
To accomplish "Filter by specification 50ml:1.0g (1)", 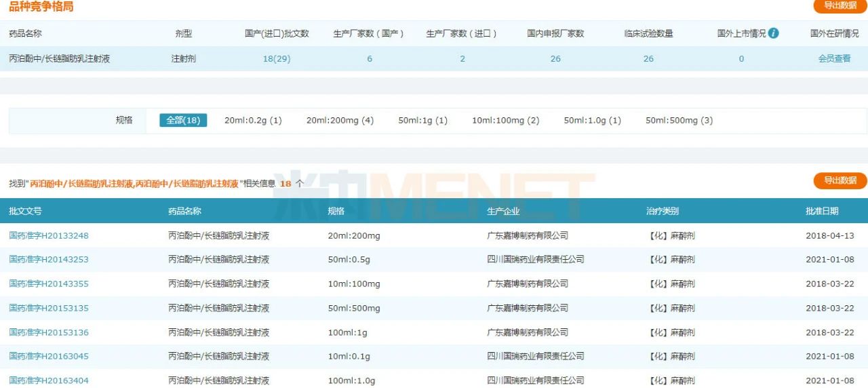I will [593, 121].
